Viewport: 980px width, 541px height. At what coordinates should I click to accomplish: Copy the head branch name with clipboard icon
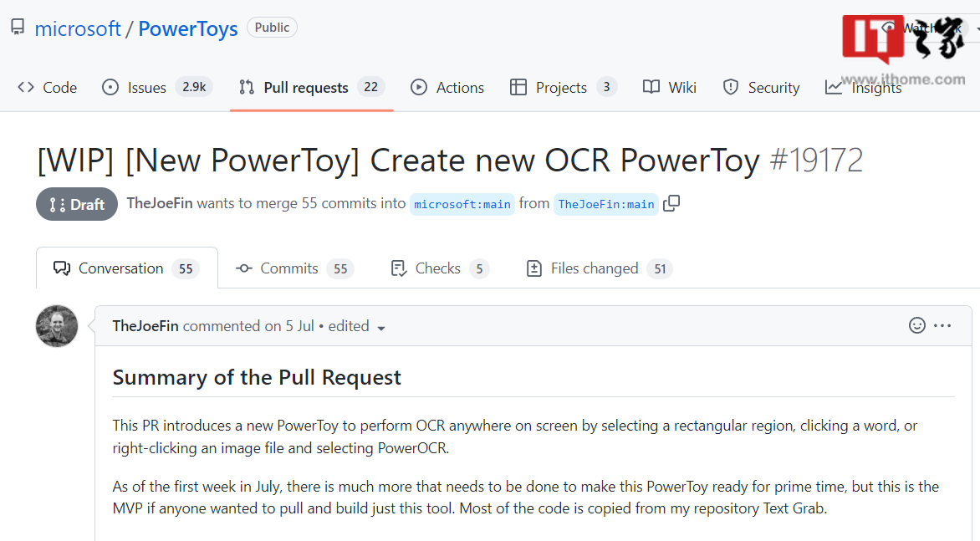click(x=672, y=204)
